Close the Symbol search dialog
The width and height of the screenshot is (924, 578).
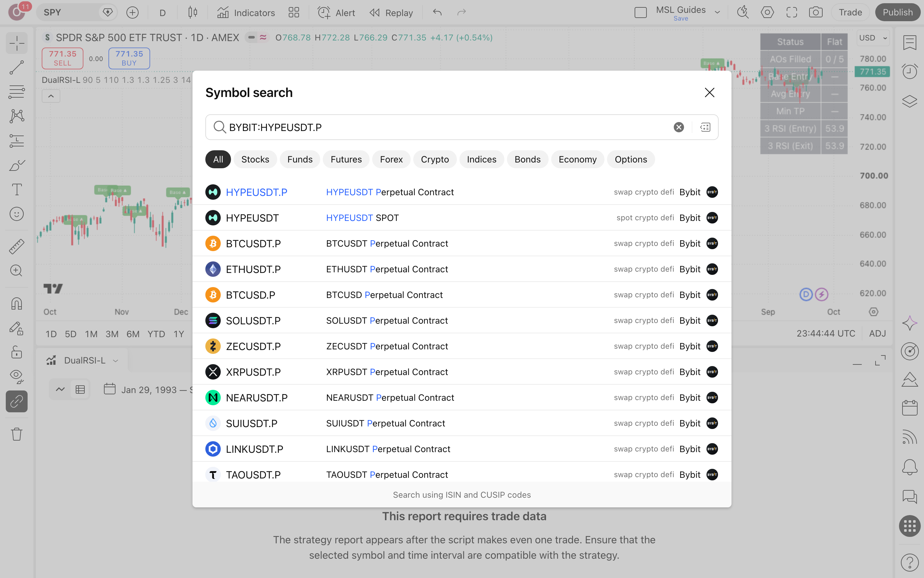(x=709, y=92)
